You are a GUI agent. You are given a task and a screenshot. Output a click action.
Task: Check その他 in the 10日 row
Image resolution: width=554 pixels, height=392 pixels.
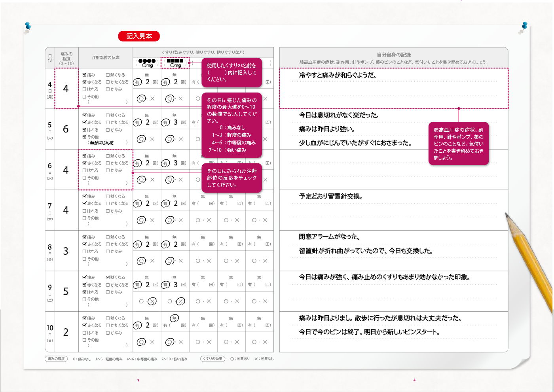click(84, 340)
